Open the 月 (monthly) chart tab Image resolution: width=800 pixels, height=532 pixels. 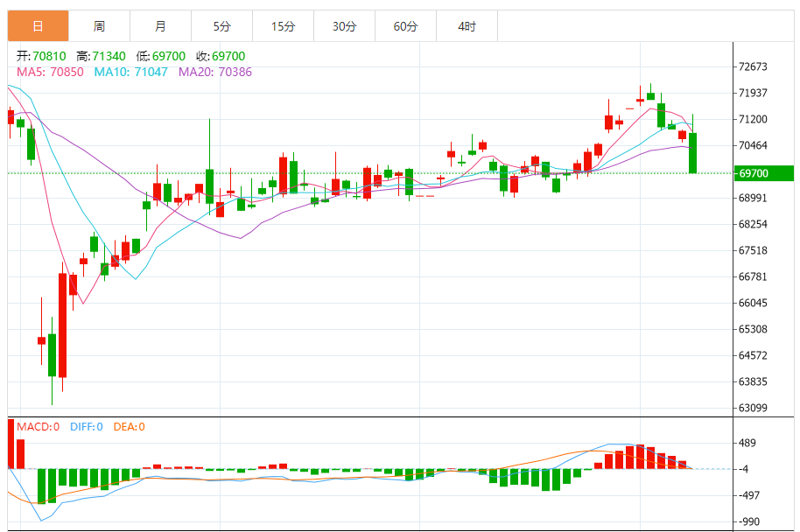[x=160, y=26]
